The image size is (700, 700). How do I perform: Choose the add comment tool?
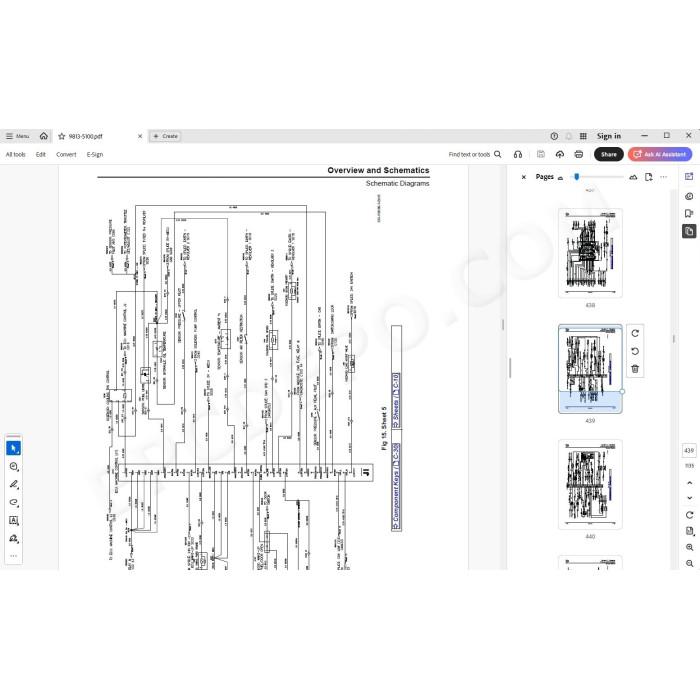pos(13,467)
